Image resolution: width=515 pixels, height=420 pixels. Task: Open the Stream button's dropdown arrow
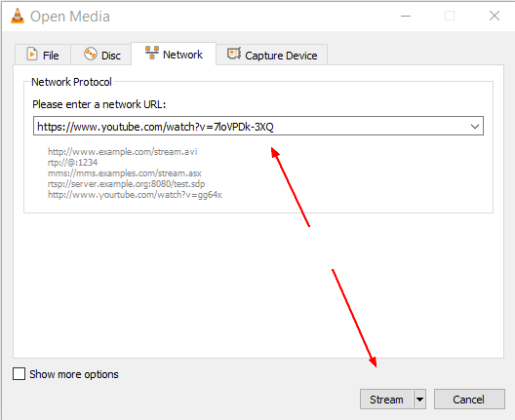pos(419,400)
